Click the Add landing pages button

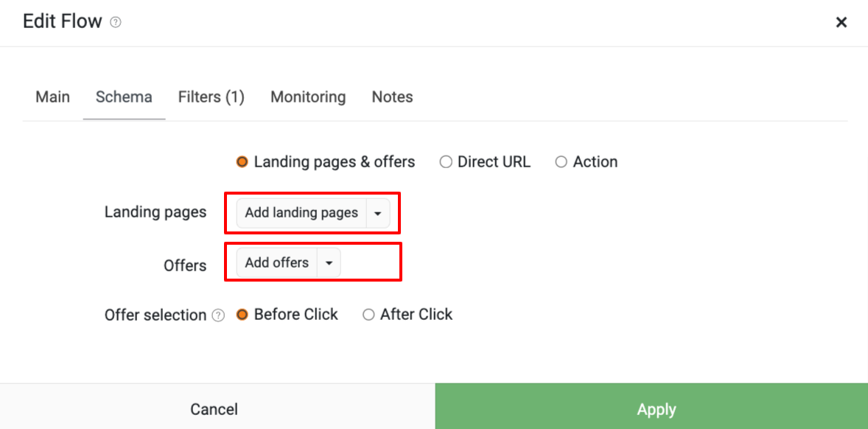(x=301, y=213)
